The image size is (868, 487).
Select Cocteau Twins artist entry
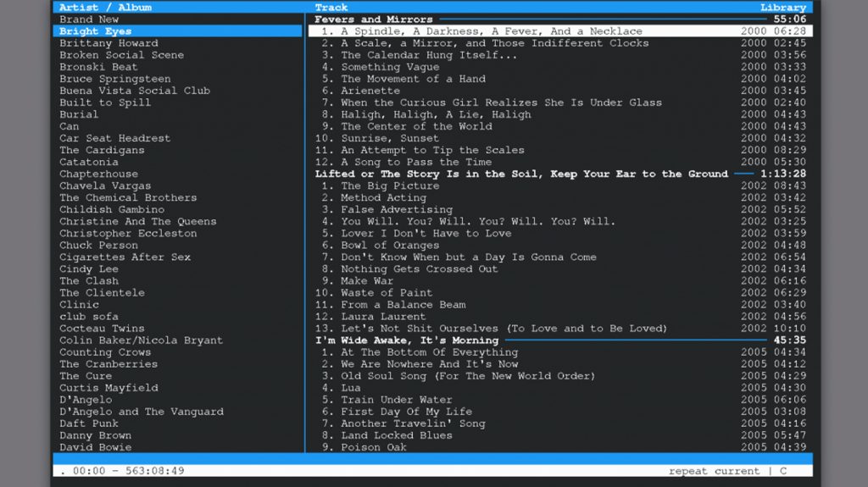tap(102, 329)
